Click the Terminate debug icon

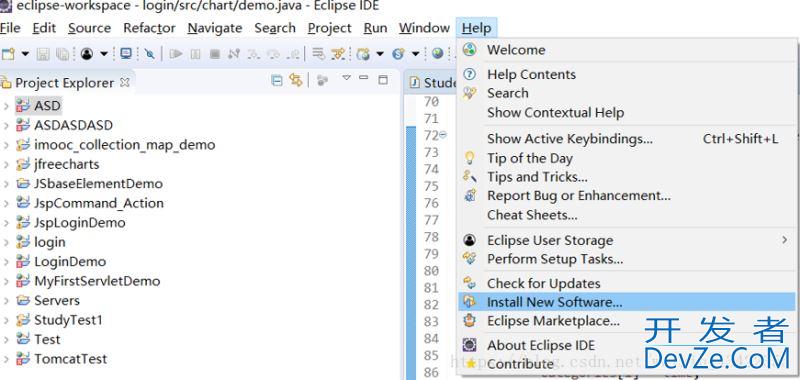tap(215, 54)
